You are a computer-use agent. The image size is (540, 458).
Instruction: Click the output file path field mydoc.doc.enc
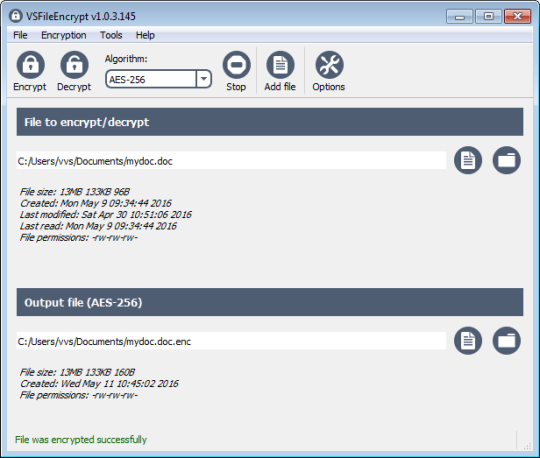(231, 341)
